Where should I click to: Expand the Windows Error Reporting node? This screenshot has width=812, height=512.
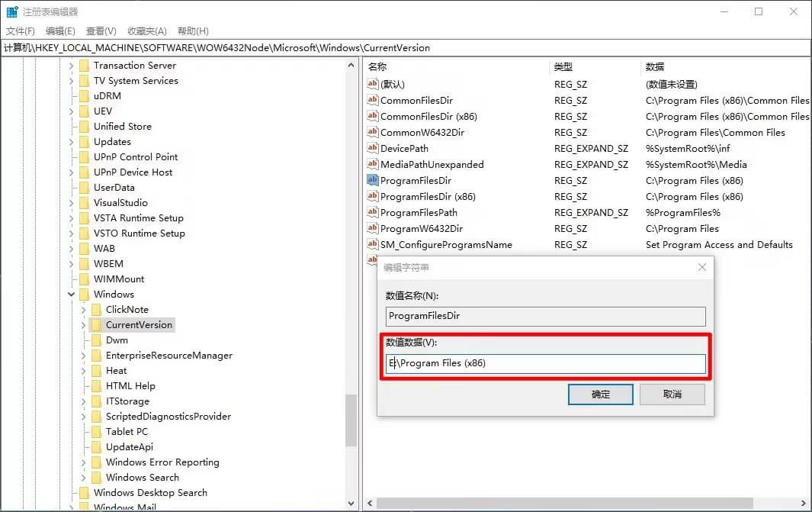pos(84,462)
